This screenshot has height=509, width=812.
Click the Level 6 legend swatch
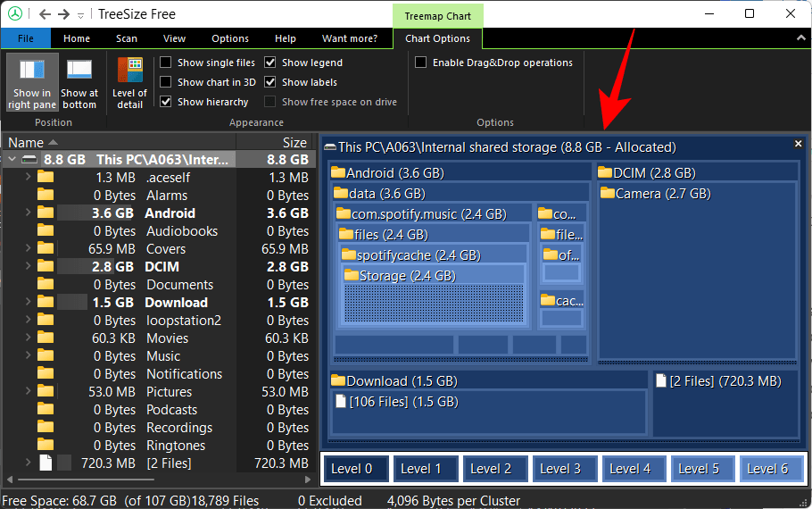[x=772, y=469]
